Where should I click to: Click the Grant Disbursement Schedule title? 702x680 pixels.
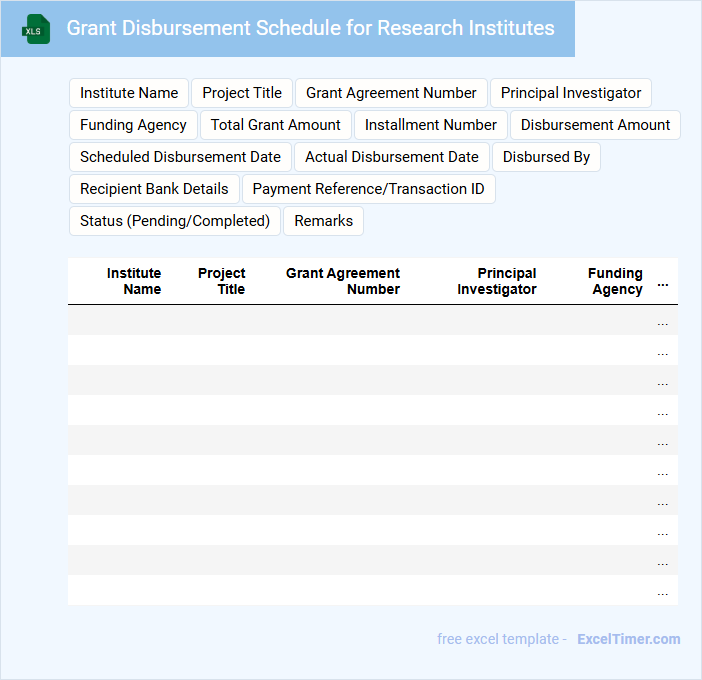tap(310, 28)
